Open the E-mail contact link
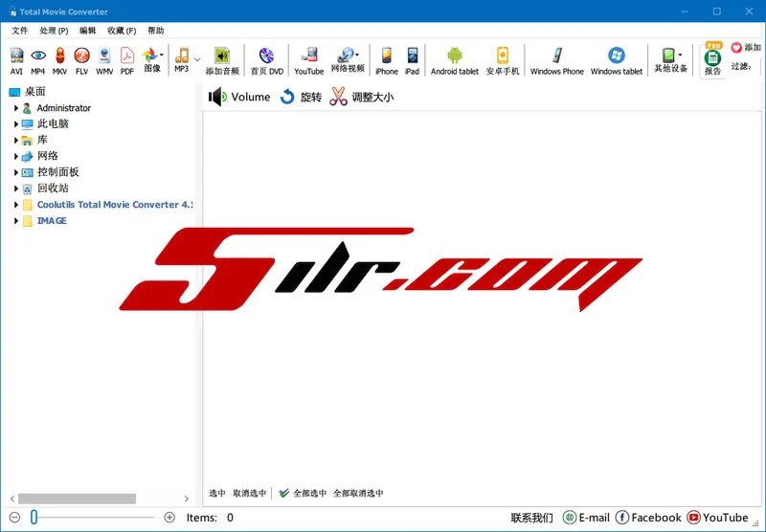766x532 pixels. (586, 518)
